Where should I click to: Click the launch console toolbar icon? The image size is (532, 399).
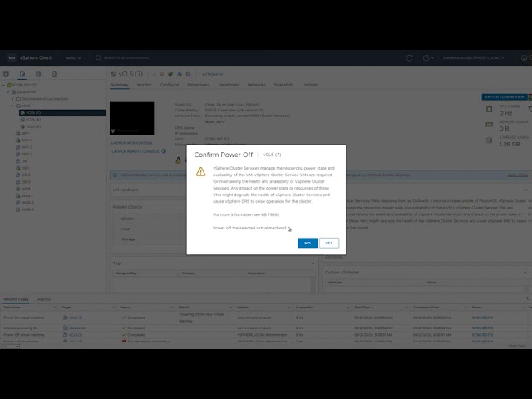[180, 74]
